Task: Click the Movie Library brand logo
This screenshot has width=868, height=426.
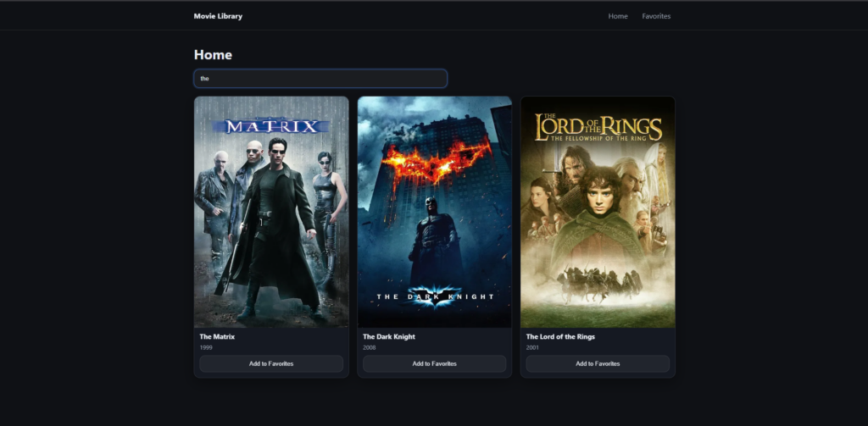Action: [218, 16]
